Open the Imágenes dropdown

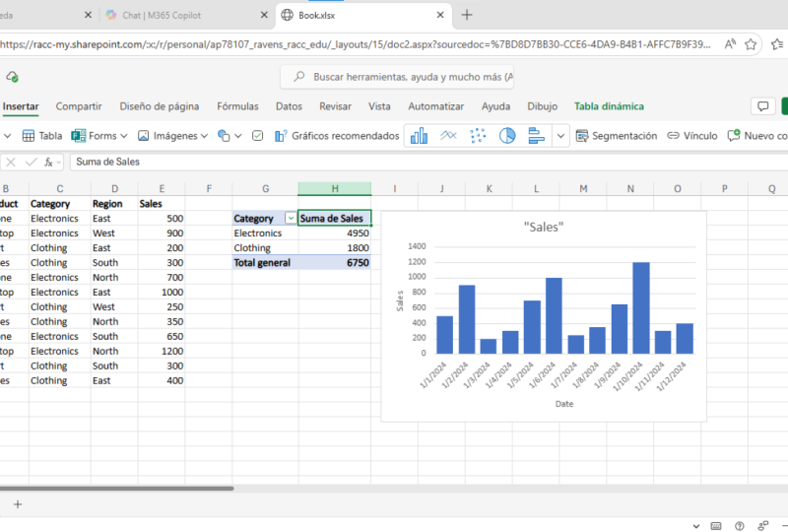(x=204, y=136)
